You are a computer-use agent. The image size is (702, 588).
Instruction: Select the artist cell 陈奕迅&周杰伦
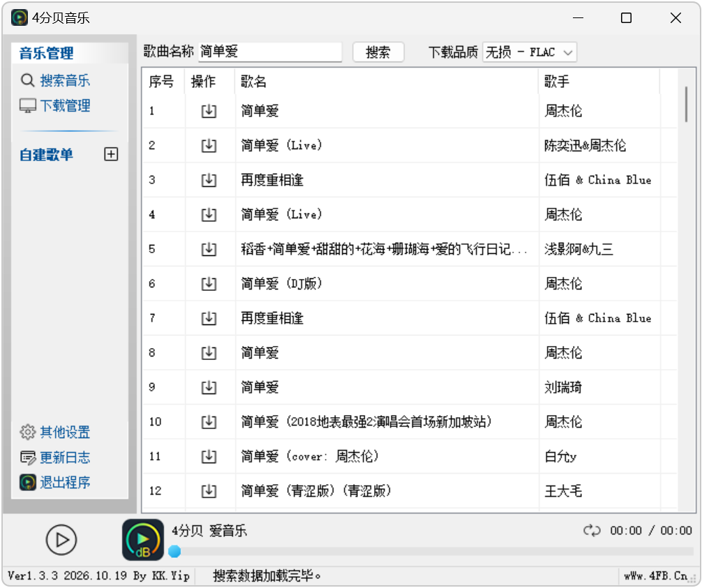[x=585, y=146]
